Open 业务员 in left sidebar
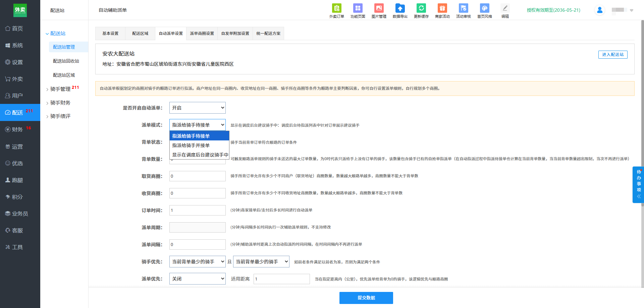 pos(20,213)
